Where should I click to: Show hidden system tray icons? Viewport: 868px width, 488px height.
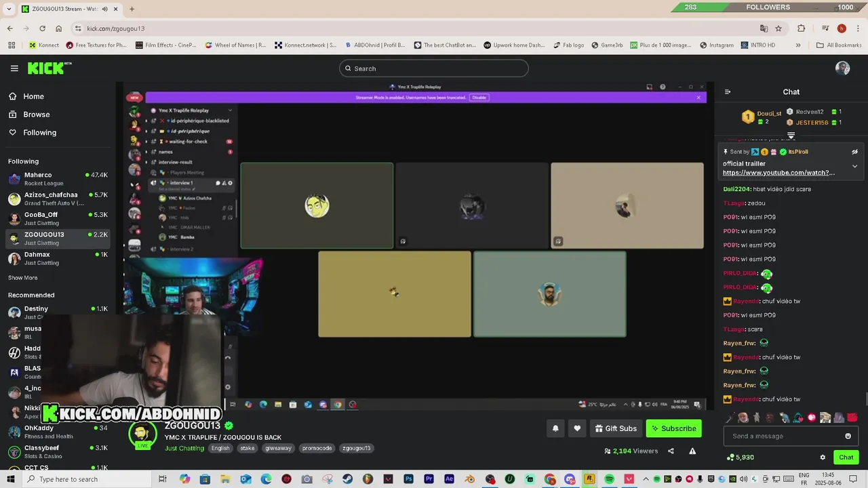pos(646,479)
